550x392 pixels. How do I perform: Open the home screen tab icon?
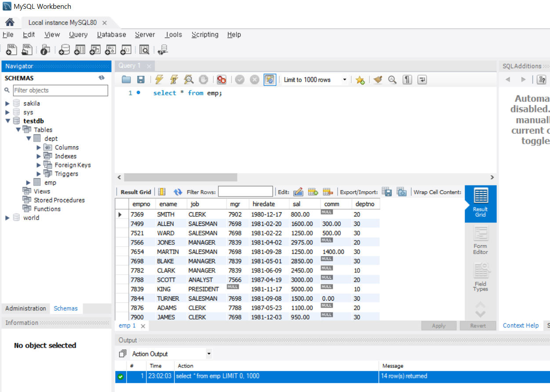10,22
